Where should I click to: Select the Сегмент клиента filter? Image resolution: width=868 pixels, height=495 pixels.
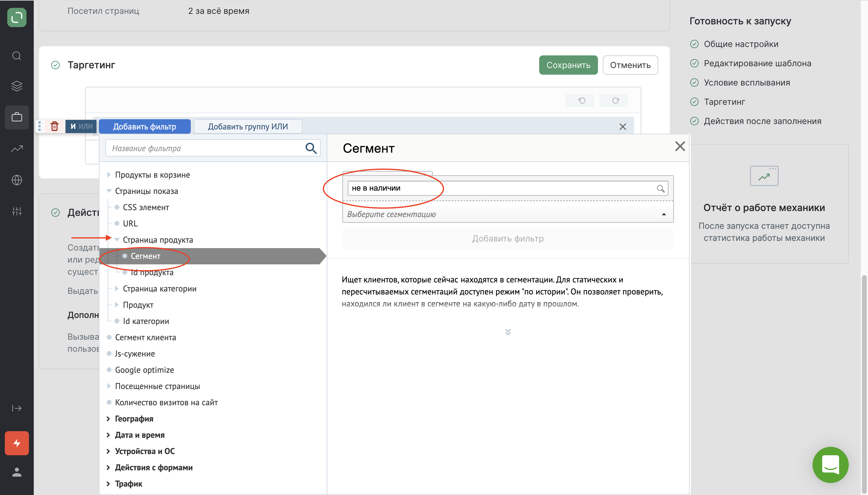(145, 338)
